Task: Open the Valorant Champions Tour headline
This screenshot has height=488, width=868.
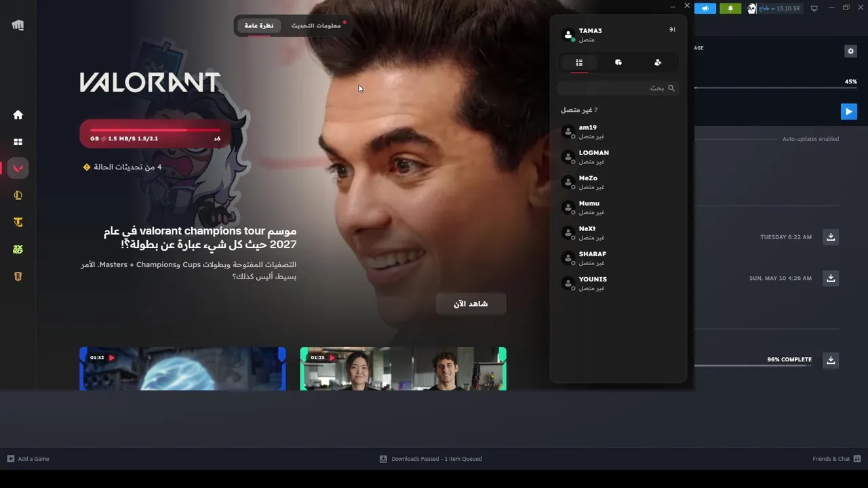Action: pyautogui.click(x=200, y=237)
